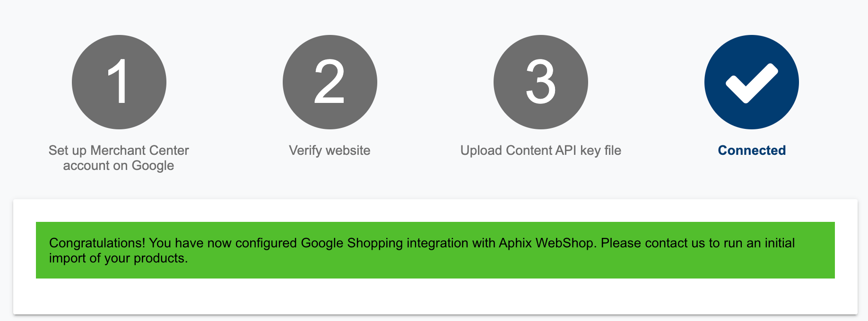Click the gray circle above Verify website
868x321 pixels.
(x=330, y=82)
